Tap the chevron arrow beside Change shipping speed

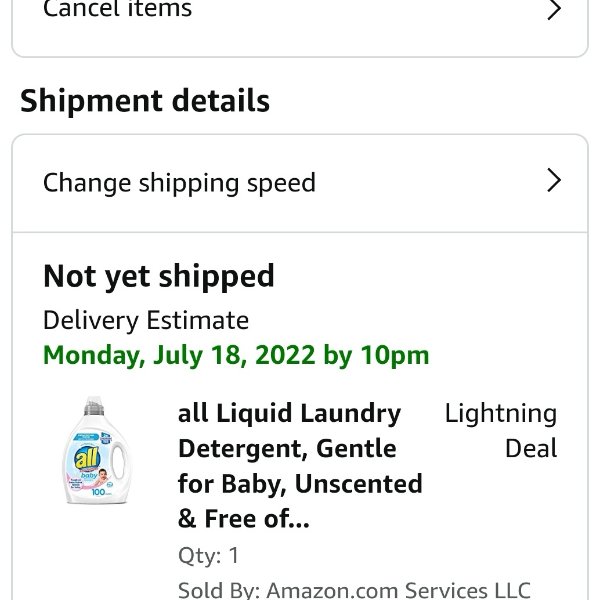(554, 180)
